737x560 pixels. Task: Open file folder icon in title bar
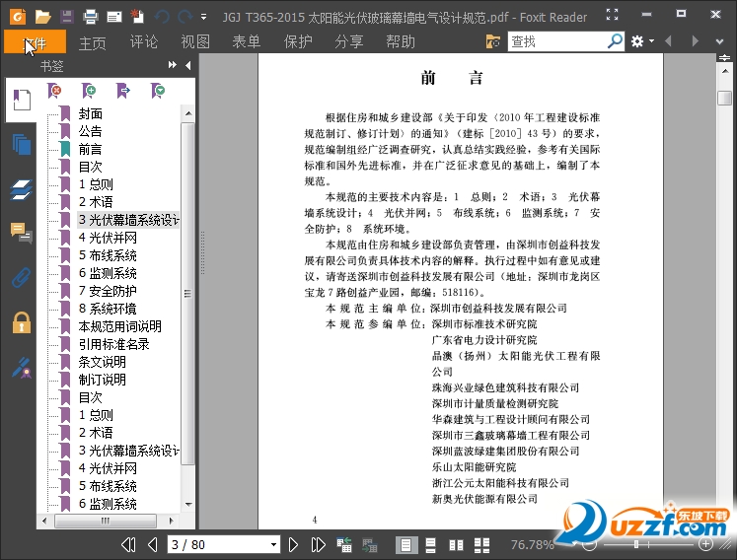(42, 17)
